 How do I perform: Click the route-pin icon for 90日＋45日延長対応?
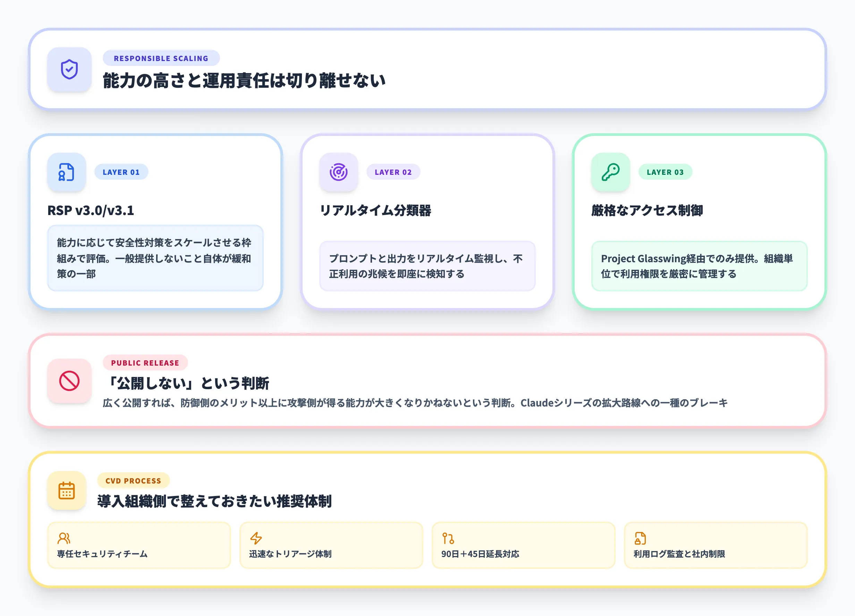click(448, 538)
